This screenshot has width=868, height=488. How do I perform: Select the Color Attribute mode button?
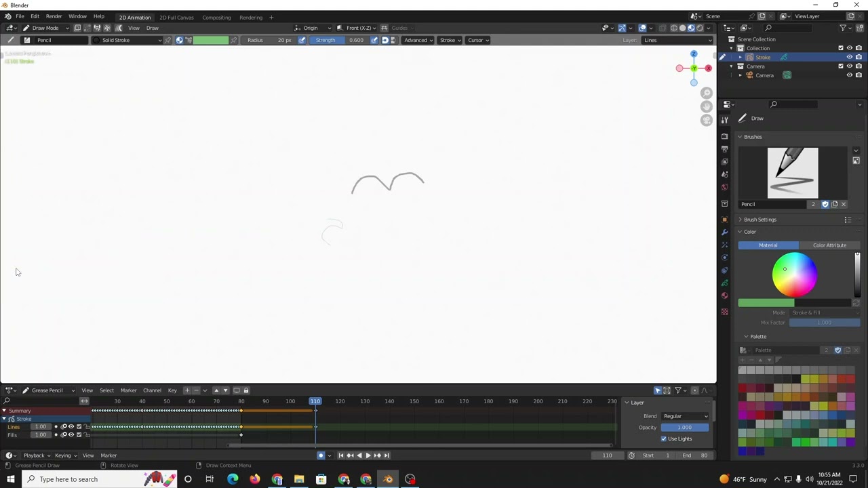(829, 245)
